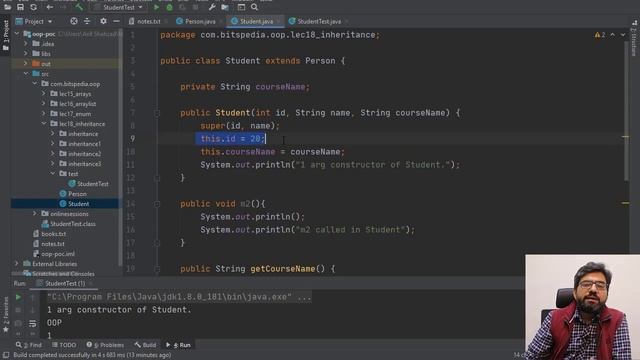This screenshot has height=360, width=640.
Task: Rerun StudentTest in Run panel
Action: [x=18, y=297]
